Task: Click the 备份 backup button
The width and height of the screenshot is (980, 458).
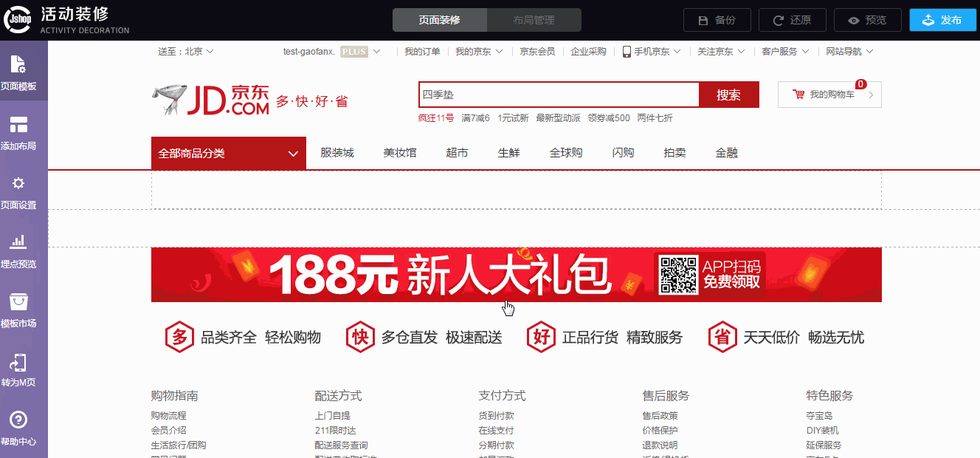Action: pyautogui.click(x=717, y=20)
